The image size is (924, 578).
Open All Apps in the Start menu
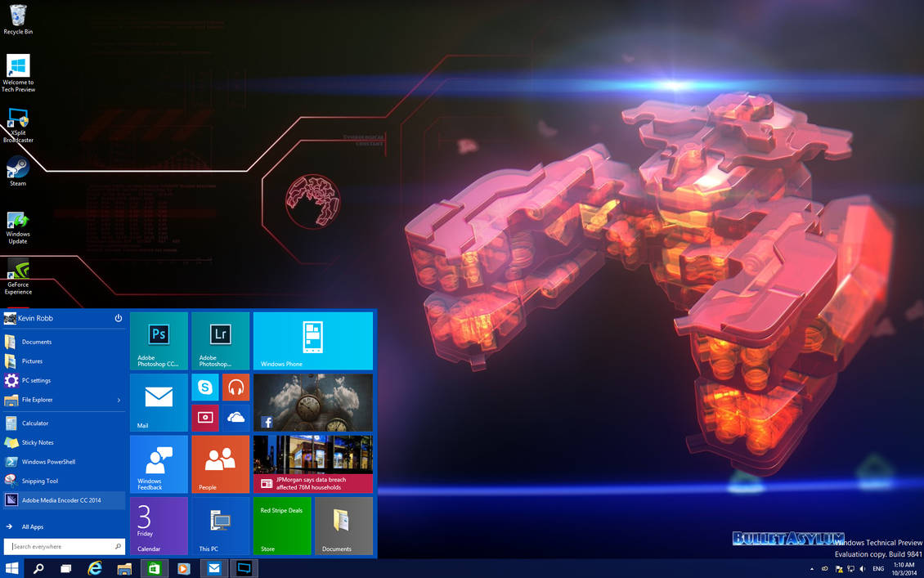(x=31, y=526)
